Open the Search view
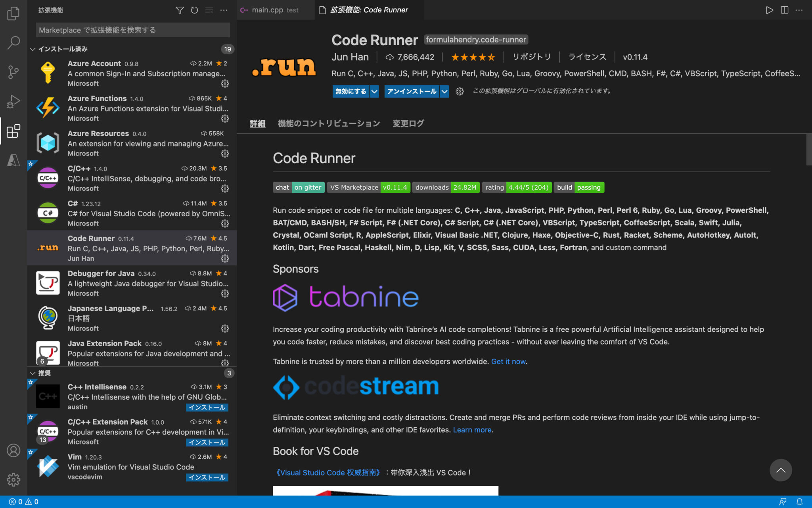The width and height of the screenshot is (812, 508). coord(13,42)
